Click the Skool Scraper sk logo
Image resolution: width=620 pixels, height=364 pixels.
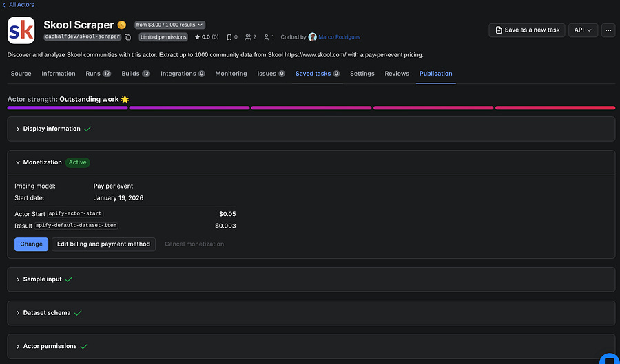pyautogui.click(x=21, y=30)
